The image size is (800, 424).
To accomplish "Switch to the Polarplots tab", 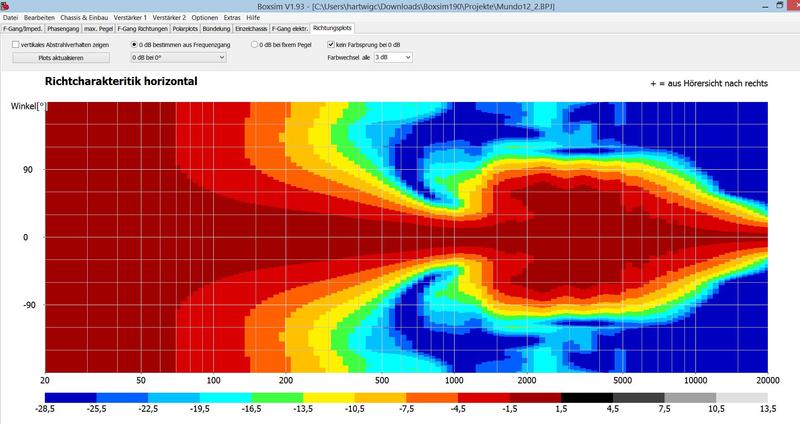I will point(185,29).
